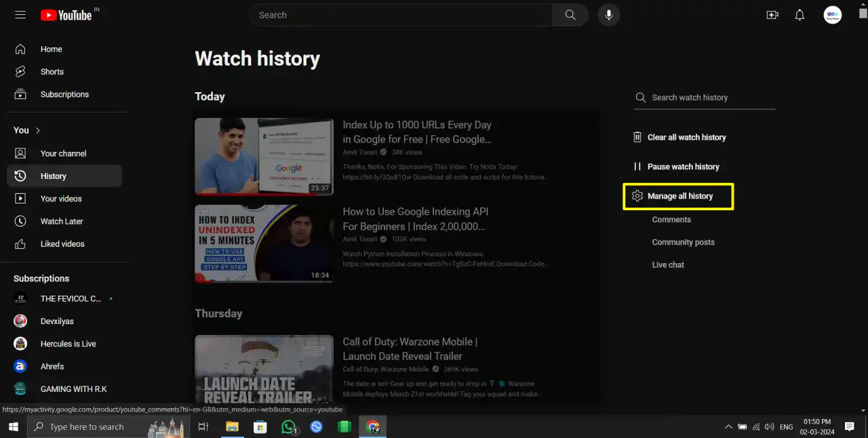Pause watch history

pyautogui.click(x=683, y=166)
